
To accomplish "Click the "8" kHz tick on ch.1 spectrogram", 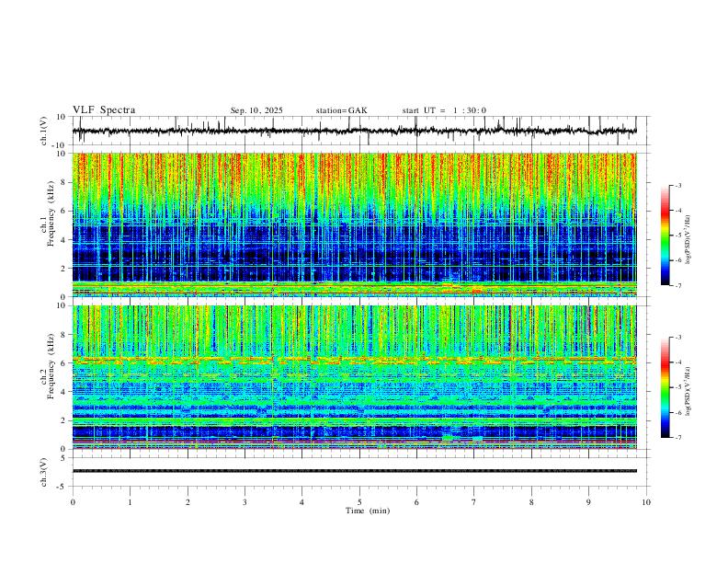I will click(63, 182).
